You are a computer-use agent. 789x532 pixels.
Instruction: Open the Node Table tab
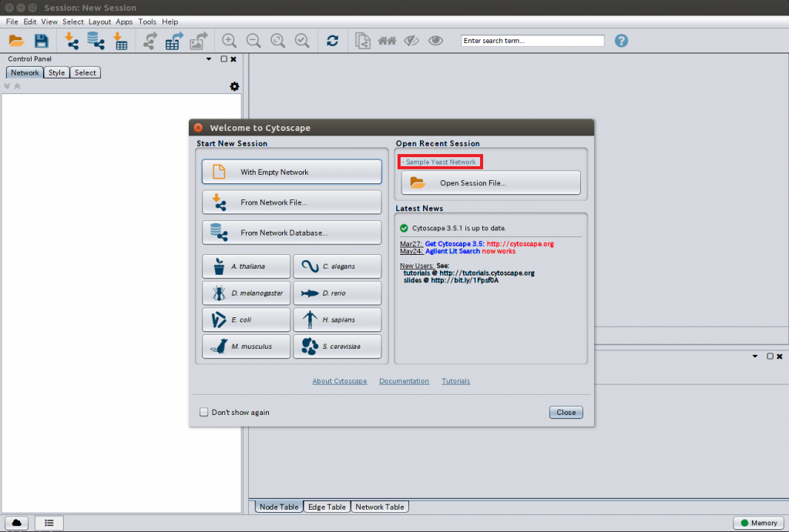279,507
